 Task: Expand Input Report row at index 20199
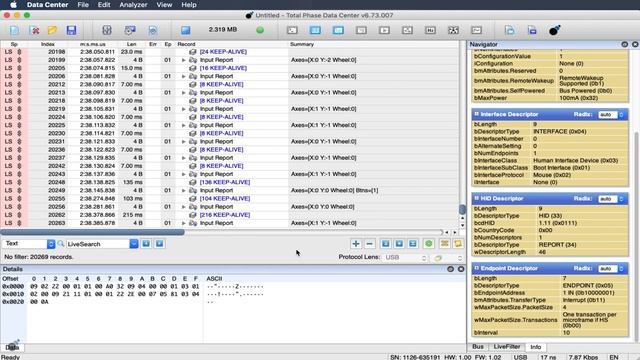184,60
